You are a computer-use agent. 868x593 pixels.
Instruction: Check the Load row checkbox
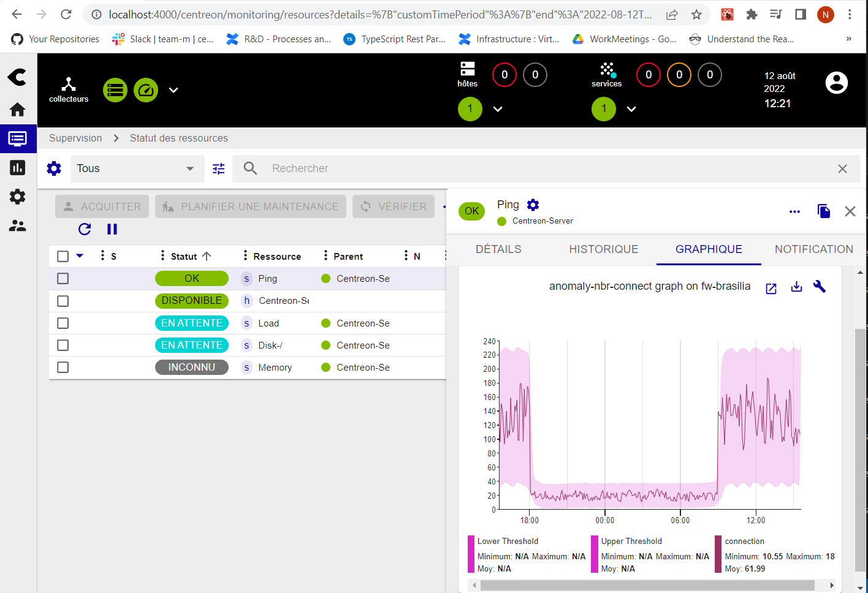pos(63,323)
